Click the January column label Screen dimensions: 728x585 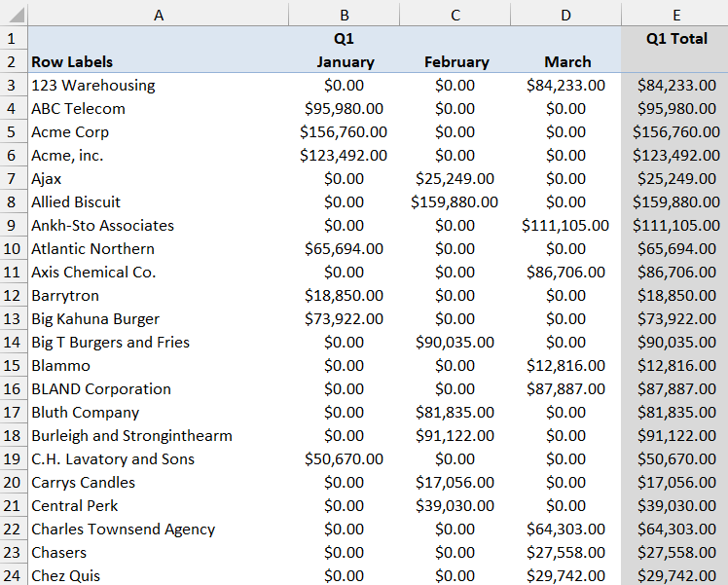point(345,61)
